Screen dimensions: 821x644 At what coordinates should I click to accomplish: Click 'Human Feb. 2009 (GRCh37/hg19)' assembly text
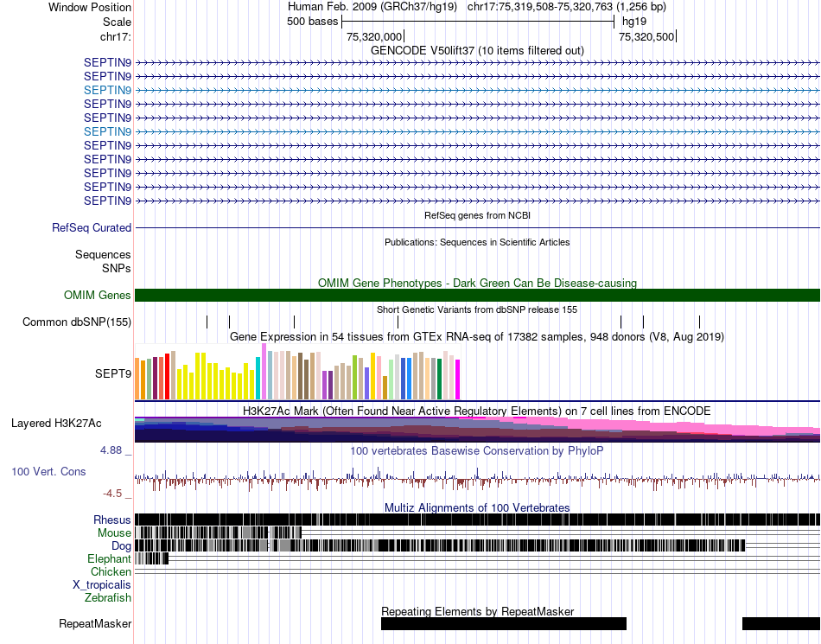[372, 7]
